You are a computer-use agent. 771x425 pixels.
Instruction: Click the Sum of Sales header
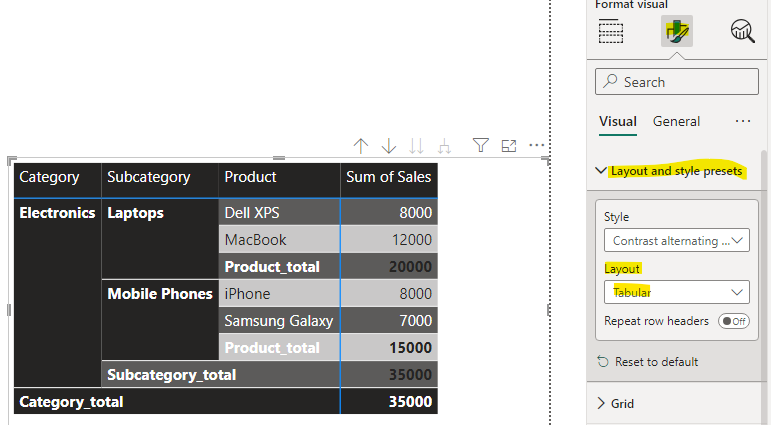point(389,181)
